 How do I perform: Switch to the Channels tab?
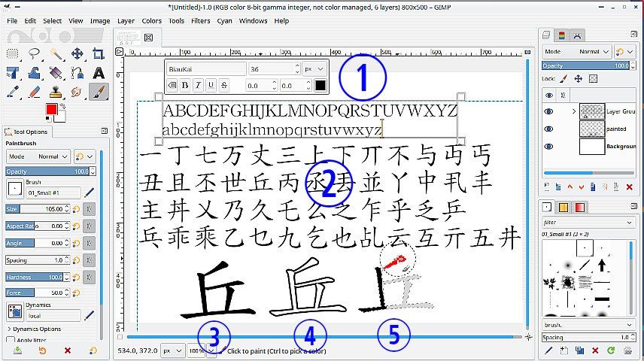click(x=561, y=35)
